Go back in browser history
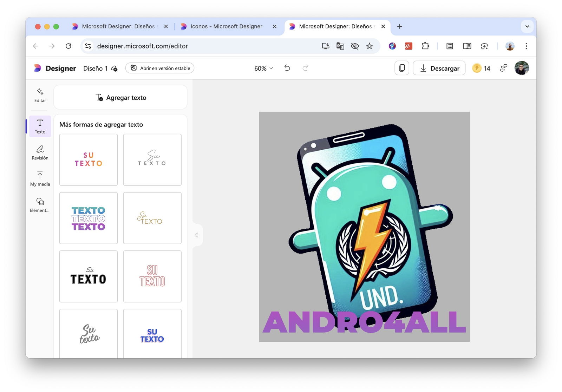 tap(35, 46)
